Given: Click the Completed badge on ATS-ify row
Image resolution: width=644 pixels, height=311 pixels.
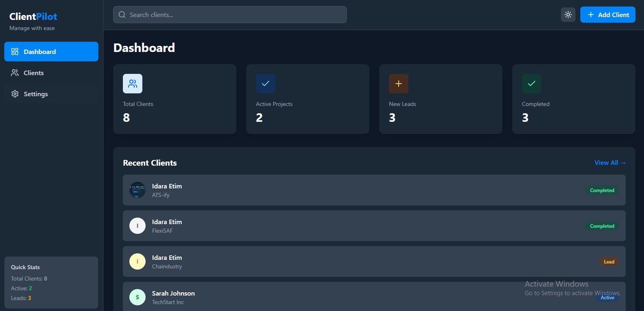Looking at the screenshot, I should (x=602, y=190).
